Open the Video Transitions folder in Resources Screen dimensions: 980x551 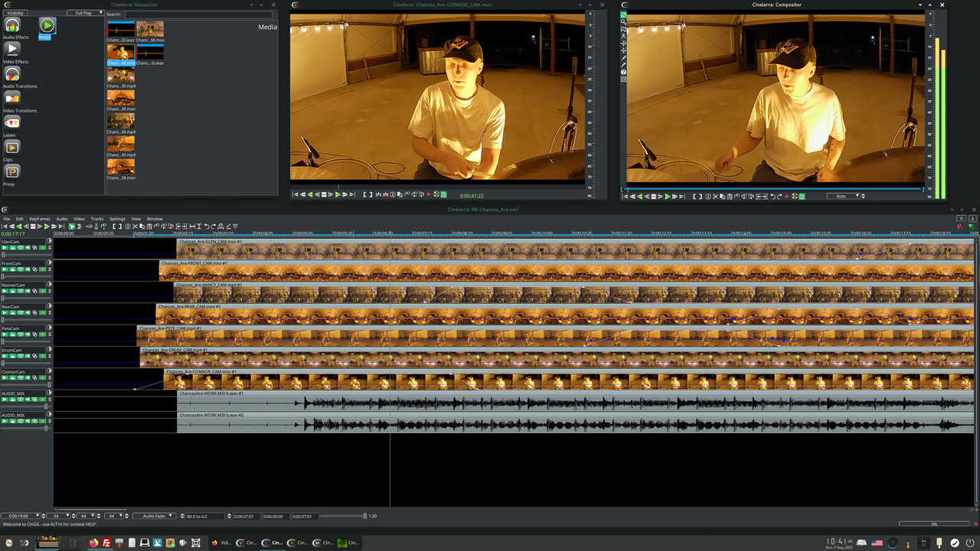click(12, 99)
